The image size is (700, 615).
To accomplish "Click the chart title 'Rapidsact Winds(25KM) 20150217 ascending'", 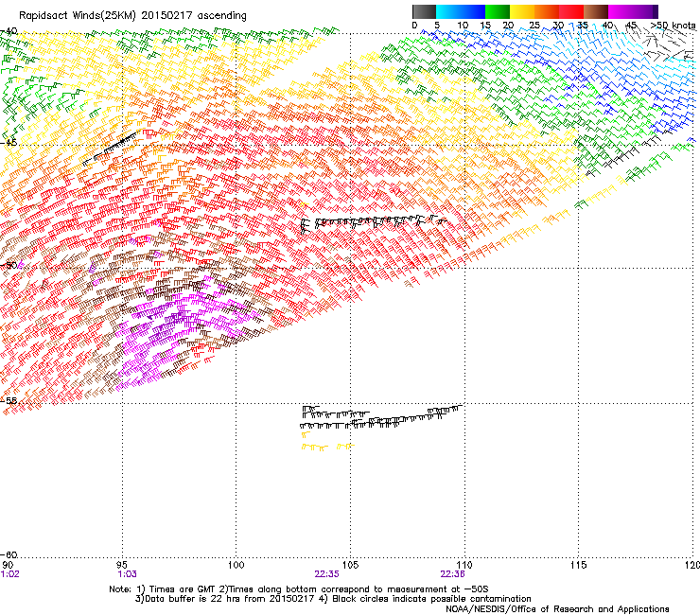I will pyautogui.click(x=132, y=15).
